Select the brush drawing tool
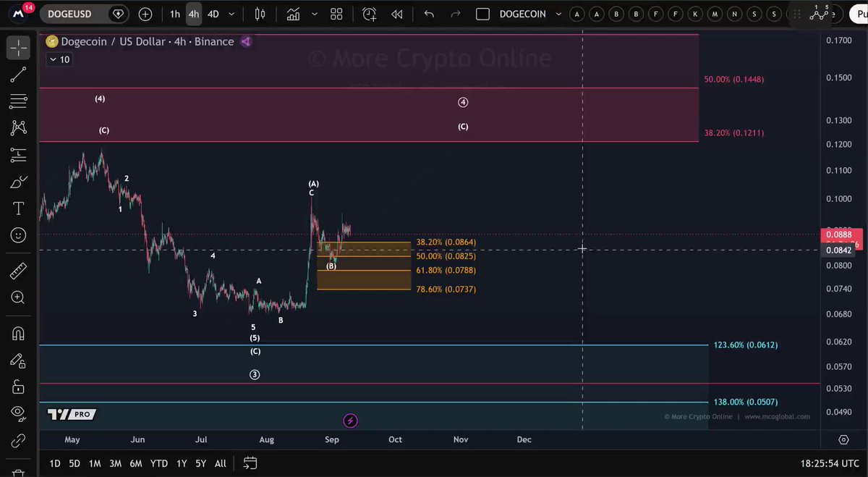This screenshot has height=477, width=868. point(18,182)
